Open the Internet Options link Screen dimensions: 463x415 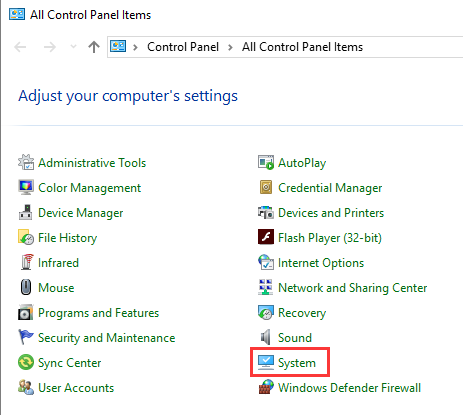(321, 263)
